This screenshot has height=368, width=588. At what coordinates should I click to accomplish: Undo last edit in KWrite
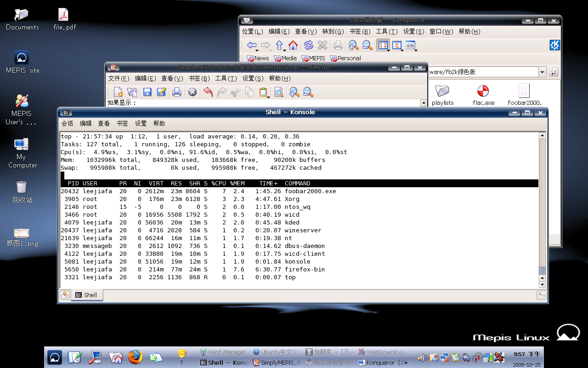pyautogui.click(x=208, y=92)
